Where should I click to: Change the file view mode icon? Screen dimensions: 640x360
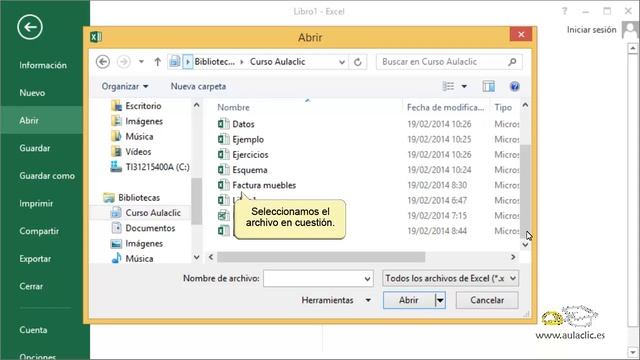click(448, 86)
